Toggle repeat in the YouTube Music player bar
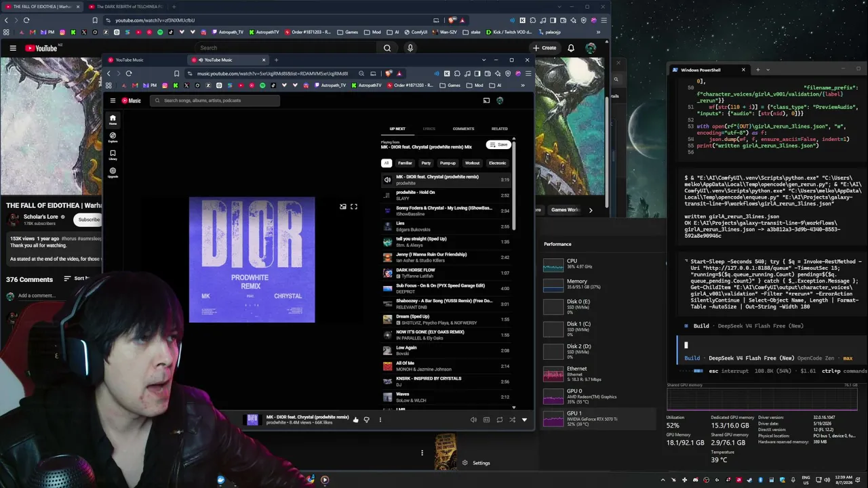Image resolution: width=868 pixels, height=488 pixels. (500, 420)
